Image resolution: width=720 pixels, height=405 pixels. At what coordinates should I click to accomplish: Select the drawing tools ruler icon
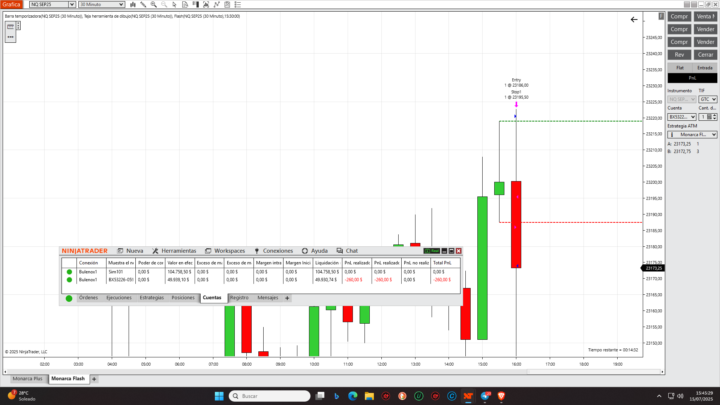coord(143,5)
